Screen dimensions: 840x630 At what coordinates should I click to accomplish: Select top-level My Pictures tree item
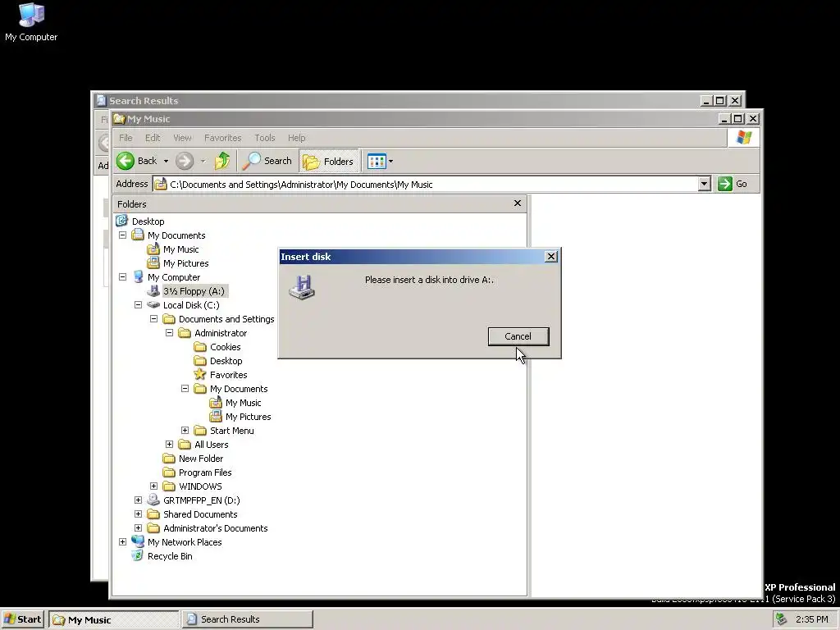(186, 263)
